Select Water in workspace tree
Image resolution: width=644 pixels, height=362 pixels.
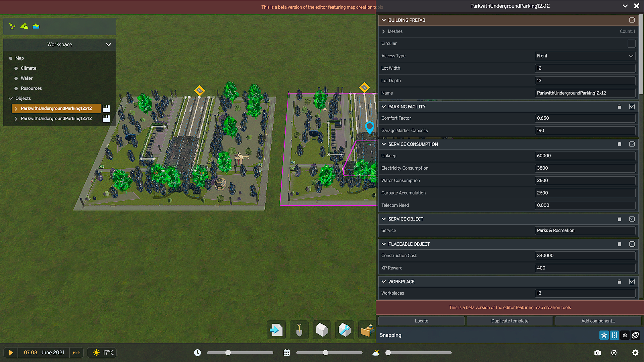click(x=27, y=78)
